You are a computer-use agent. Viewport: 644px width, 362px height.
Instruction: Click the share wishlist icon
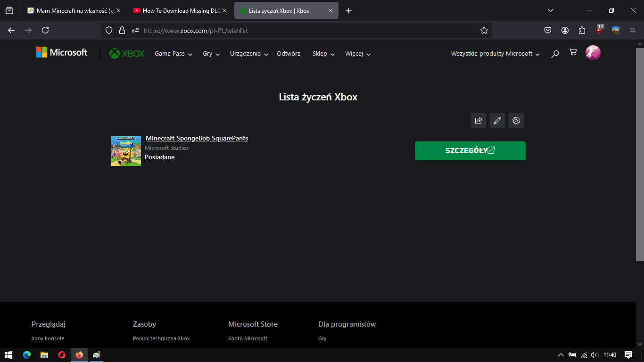coord(478,121)
